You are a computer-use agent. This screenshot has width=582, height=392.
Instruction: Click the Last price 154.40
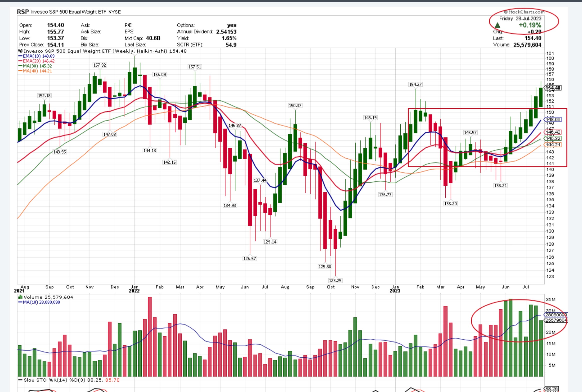click(x=533, y=38)
